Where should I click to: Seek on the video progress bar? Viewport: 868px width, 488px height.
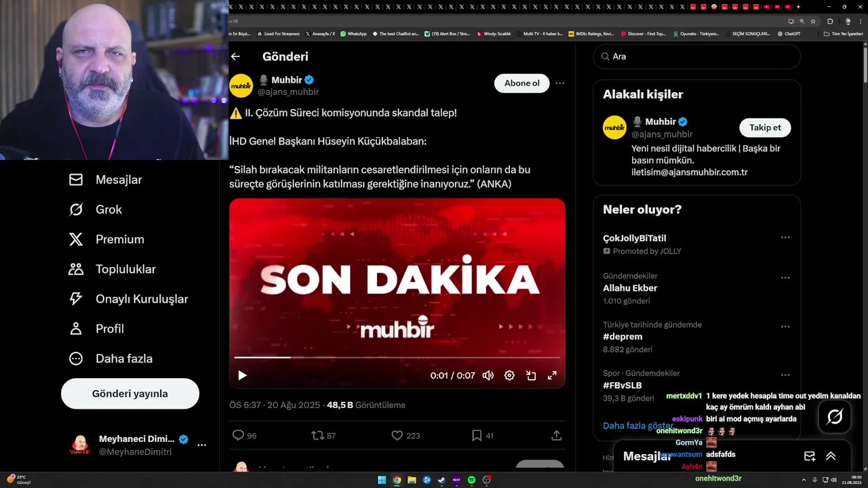pyautogui.click(x=397, y=357)
